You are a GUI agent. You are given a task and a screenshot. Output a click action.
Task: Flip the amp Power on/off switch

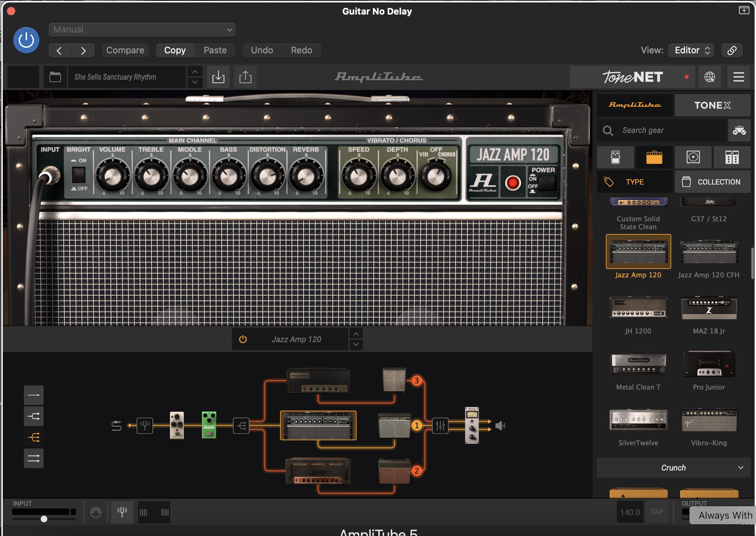[547, 183]
